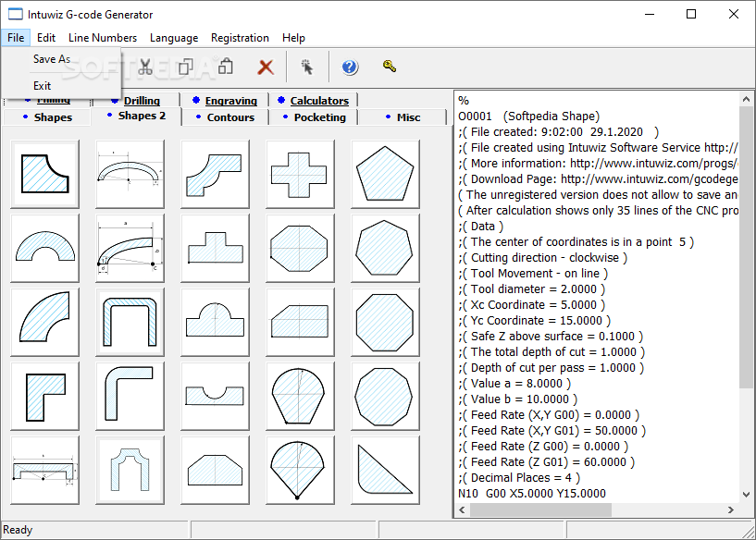Click the 'Cutting direction - clockwise' line
This screenshot has width=756, height=540.
(x=543, y=258)
